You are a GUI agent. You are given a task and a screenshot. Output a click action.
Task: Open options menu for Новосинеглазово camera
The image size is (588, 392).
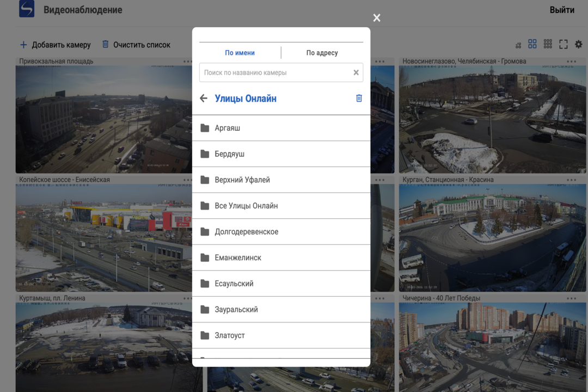point(572,62)
